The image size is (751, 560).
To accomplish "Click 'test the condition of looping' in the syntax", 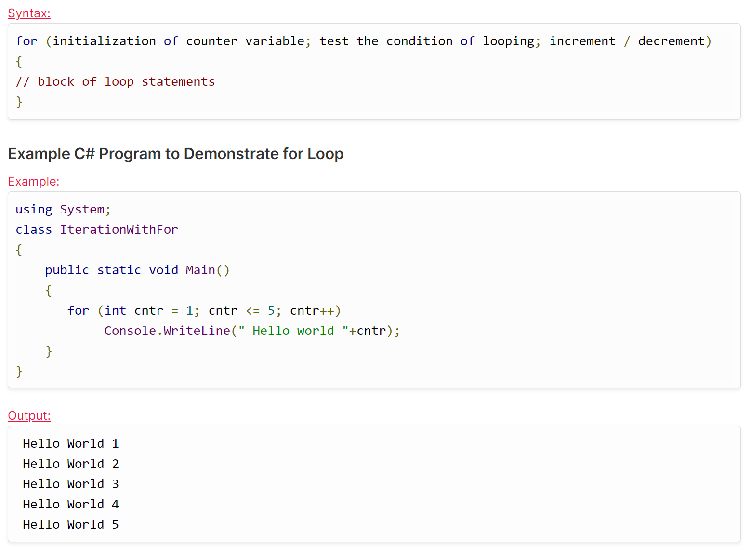I will (428, 41).
